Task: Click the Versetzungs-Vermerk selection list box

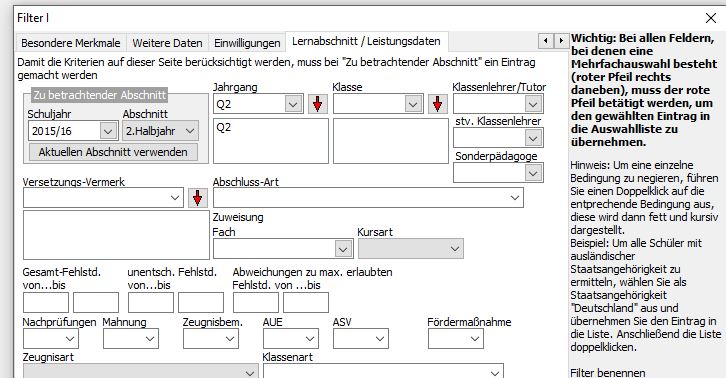Action: click(116, 235)
